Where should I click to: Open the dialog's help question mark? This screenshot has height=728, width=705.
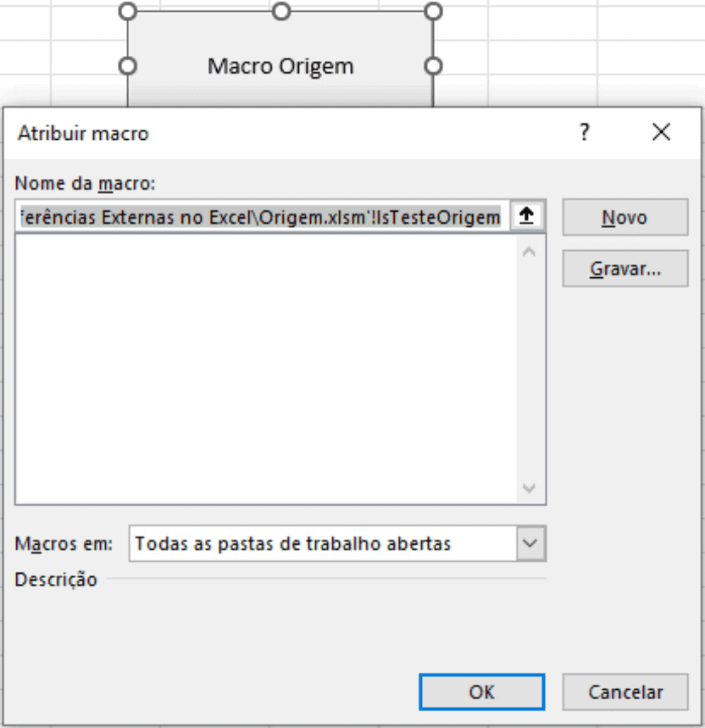pyautogui.click(x=584, y=132)
